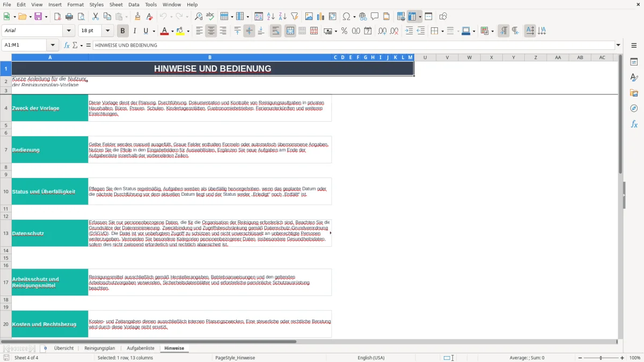644x362 pixels.
Task: Insert a chart
Action: point(321,17)
